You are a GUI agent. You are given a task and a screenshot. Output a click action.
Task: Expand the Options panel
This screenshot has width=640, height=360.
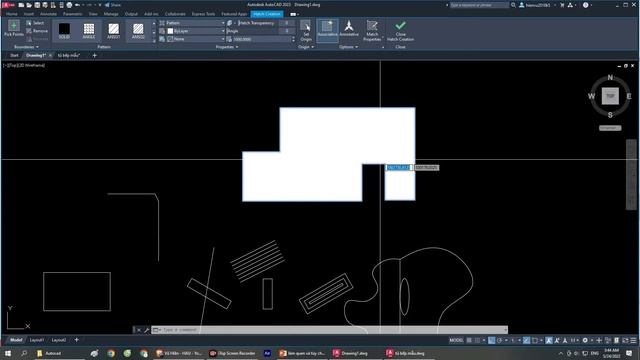(x=349, y=47)
